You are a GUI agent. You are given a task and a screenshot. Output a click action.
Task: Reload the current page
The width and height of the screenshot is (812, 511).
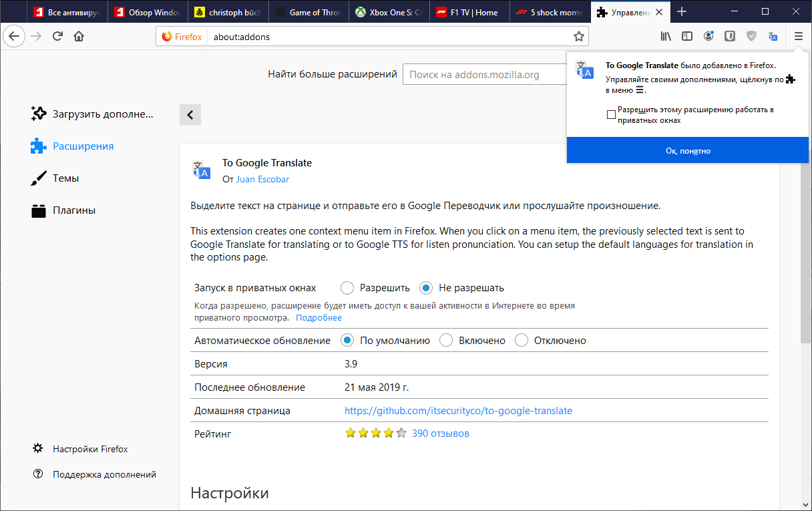57,36
